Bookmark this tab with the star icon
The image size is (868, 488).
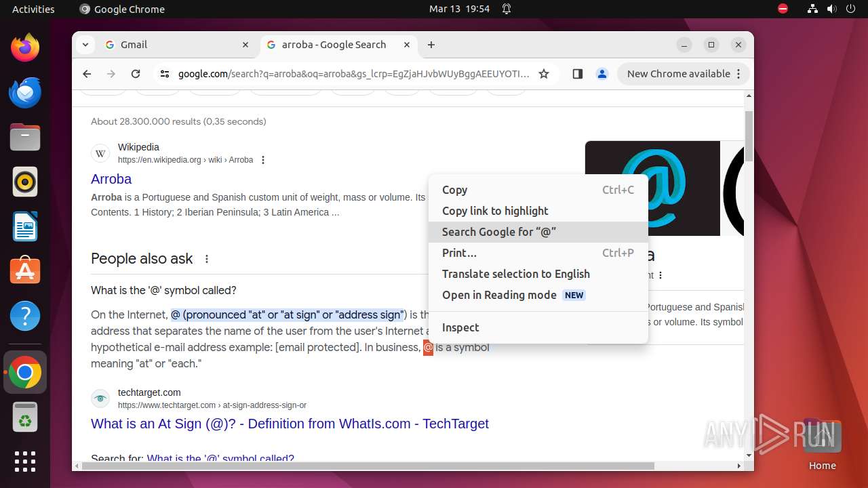point(544,74)
